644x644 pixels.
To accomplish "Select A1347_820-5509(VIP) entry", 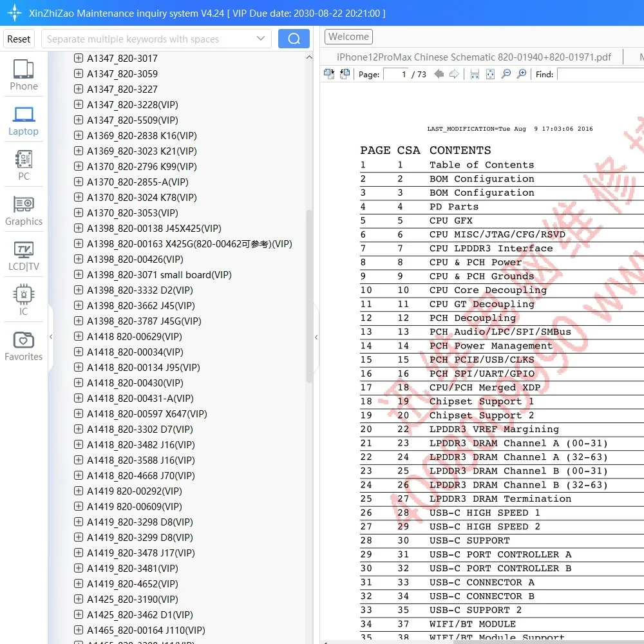I will (132, 120).
